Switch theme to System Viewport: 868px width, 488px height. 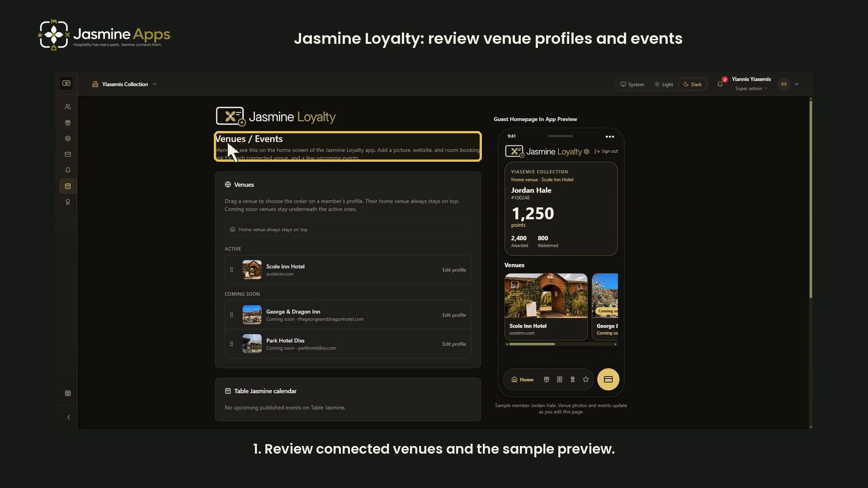click(x=632, y=84)
